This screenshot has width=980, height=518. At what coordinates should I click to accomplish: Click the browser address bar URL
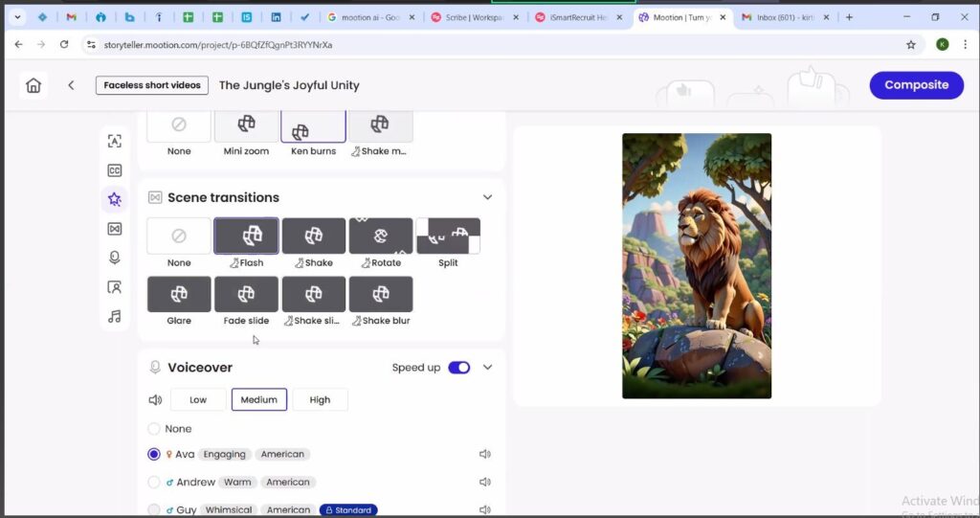pos(218,45)
